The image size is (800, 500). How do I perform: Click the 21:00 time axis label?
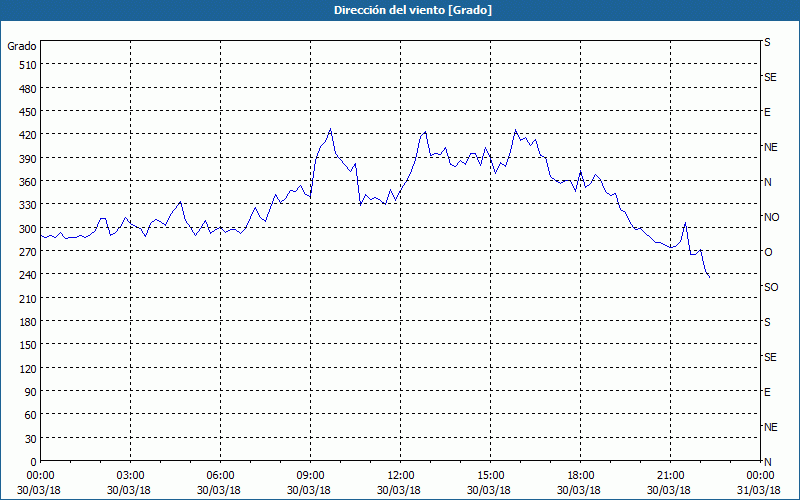pos(668,476)
